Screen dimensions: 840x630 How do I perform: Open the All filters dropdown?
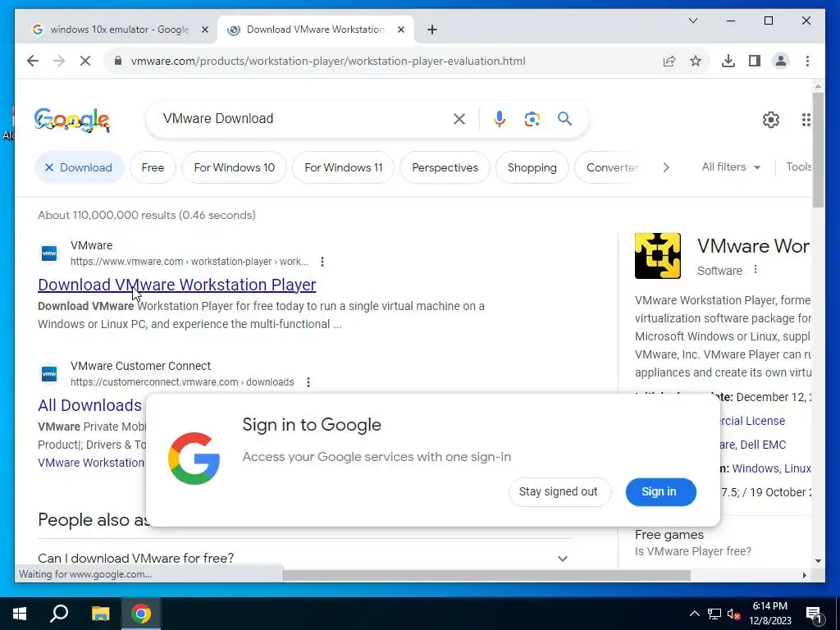click(x=731, y=167)
